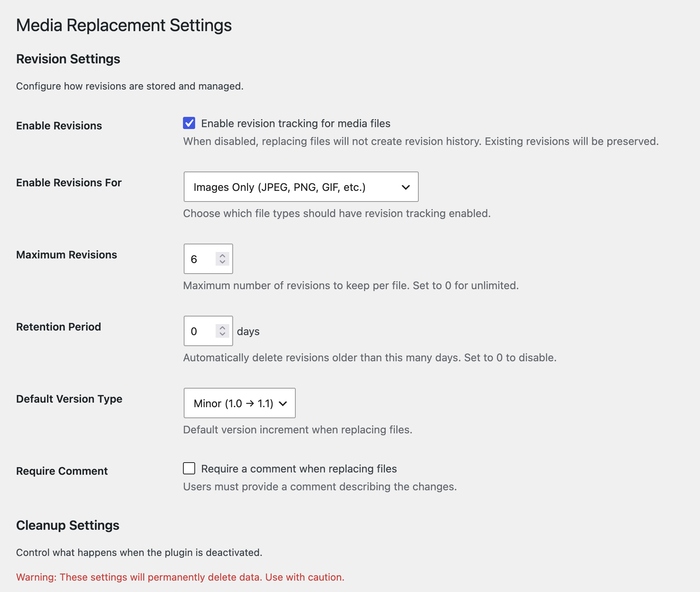Click 'Default version increment when replacing files.' text
The width and height of the screenshot is (700, 592).
pos(298,430)
